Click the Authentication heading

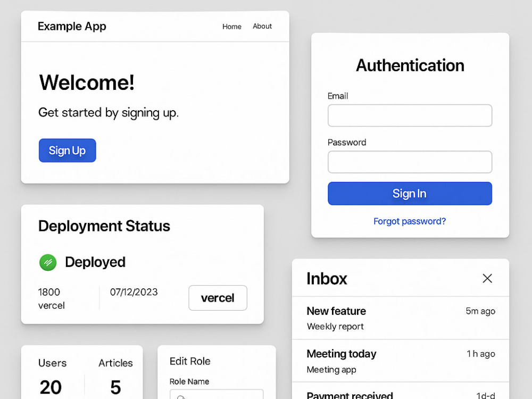410,65
